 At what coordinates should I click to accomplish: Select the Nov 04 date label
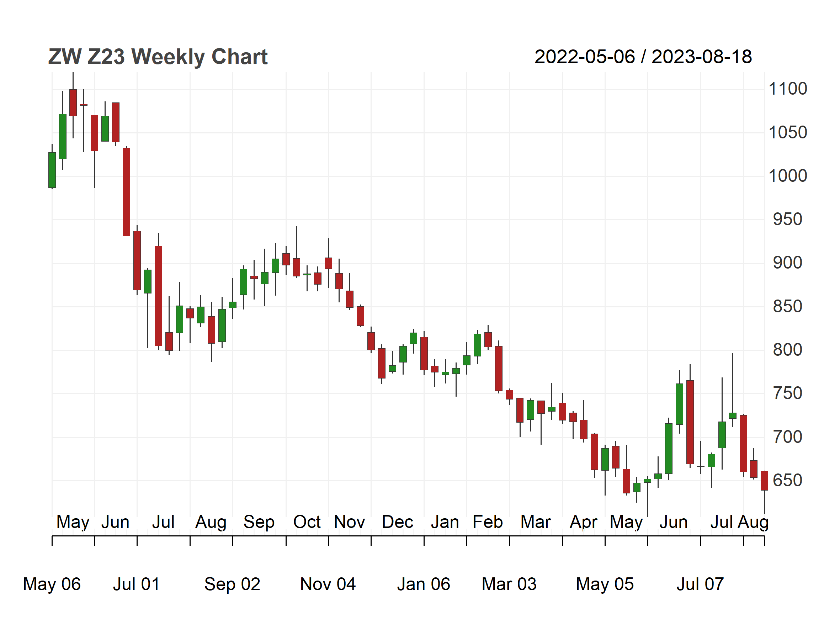[x=328, y=584]
